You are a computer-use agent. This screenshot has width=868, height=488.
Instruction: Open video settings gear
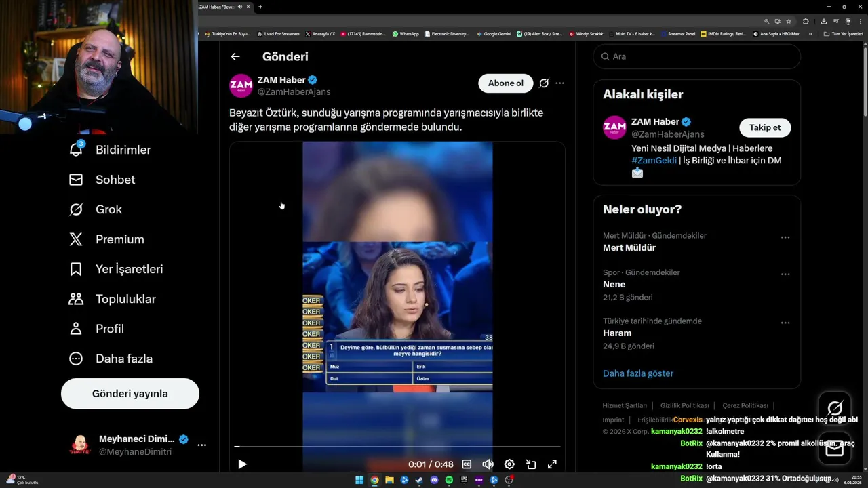[509, 464]
